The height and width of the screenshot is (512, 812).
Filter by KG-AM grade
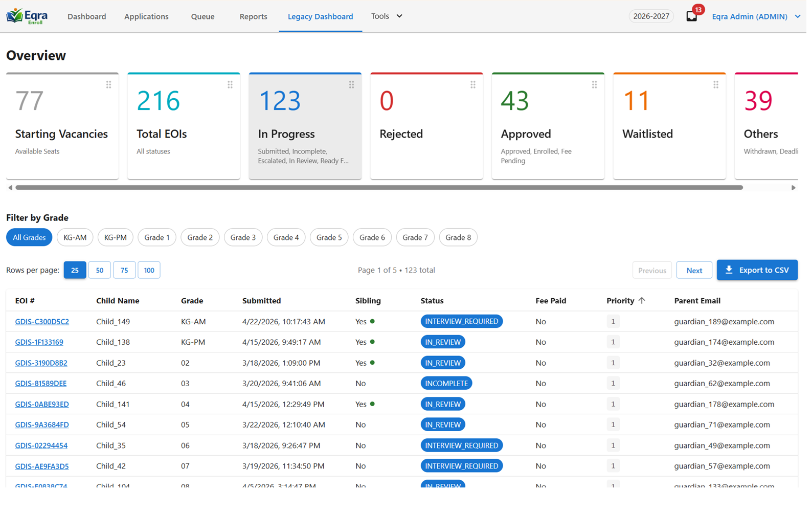click(x=75, y=237)
